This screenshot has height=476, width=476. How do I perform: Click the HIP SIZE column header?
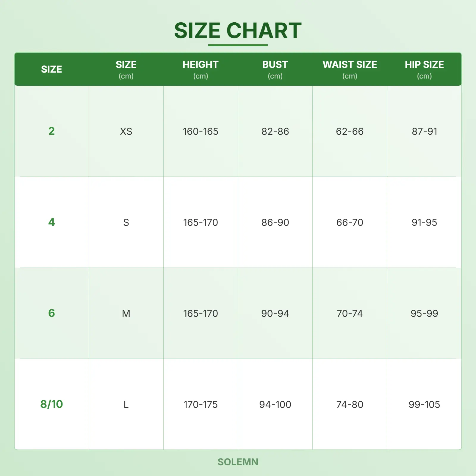tap(424, 69)
